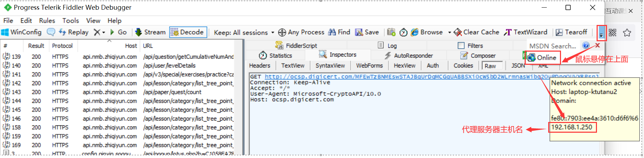Open the Remove (X) dropdown arrow
The height and width of the screenshot is (158, 644).
[103, 33]
